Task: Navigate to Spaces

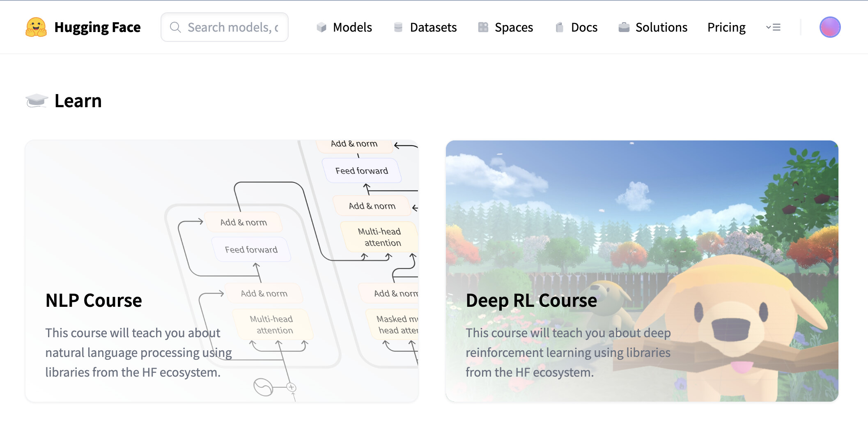Action: (x=514, y=28)
